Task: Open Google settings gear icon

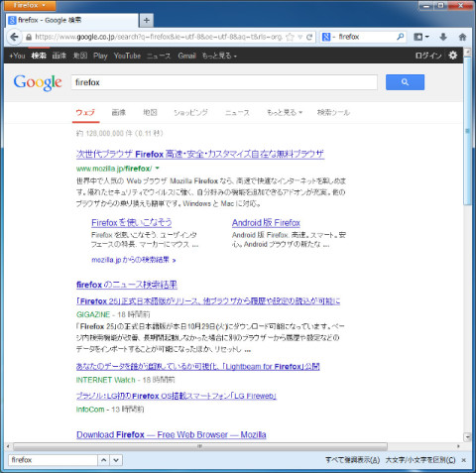Action: pyautogui.click(x=453, y=56)
